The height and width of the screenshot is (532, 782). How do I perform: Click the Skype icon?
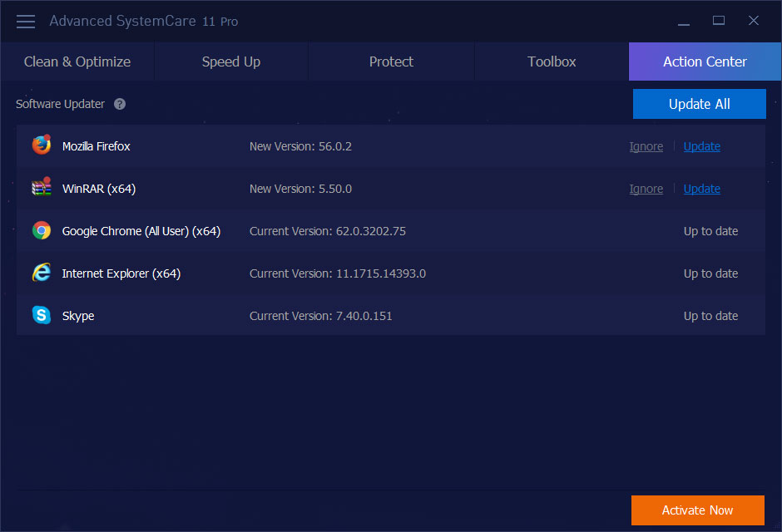pyautogui.click(x=42, y=315)
